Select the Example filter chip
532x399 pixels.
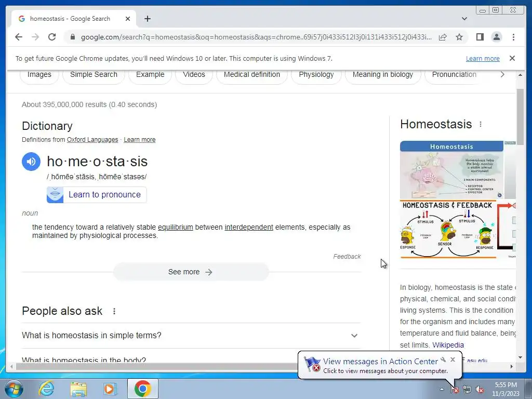click(150, 75)
